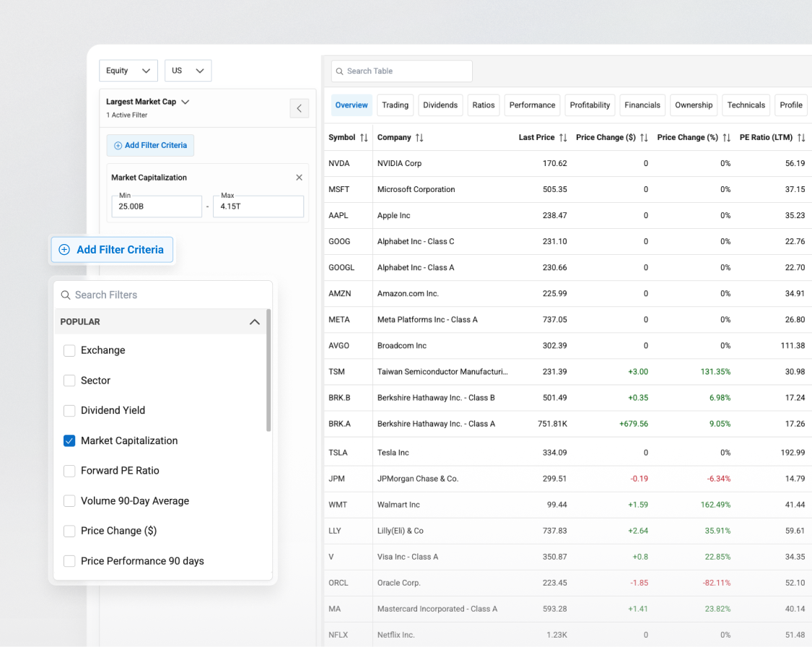Uncheck the Market Capitalization filter checkbox
This screenshot has height=647, width=812.
click(69, 440)
